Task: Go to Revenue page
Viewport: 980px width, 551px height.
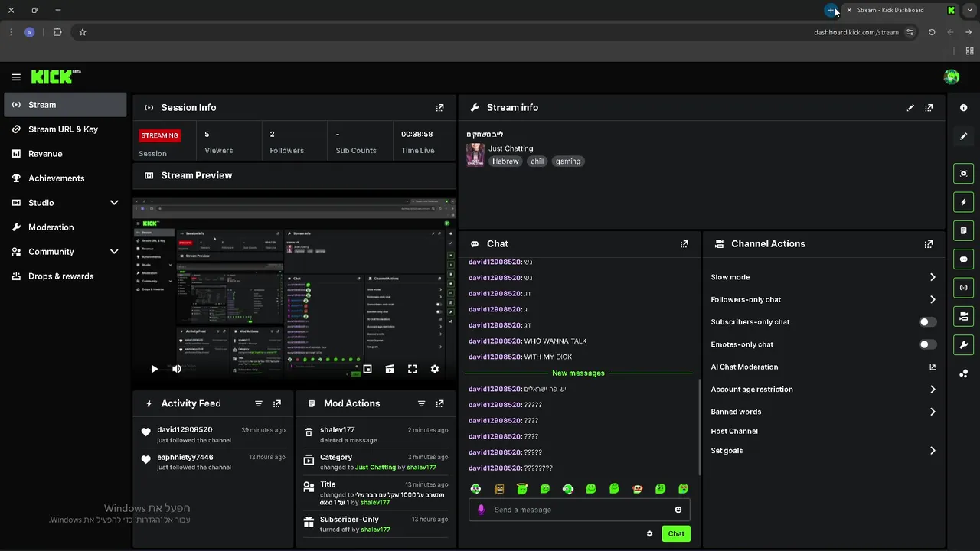Action: (65, 154)
